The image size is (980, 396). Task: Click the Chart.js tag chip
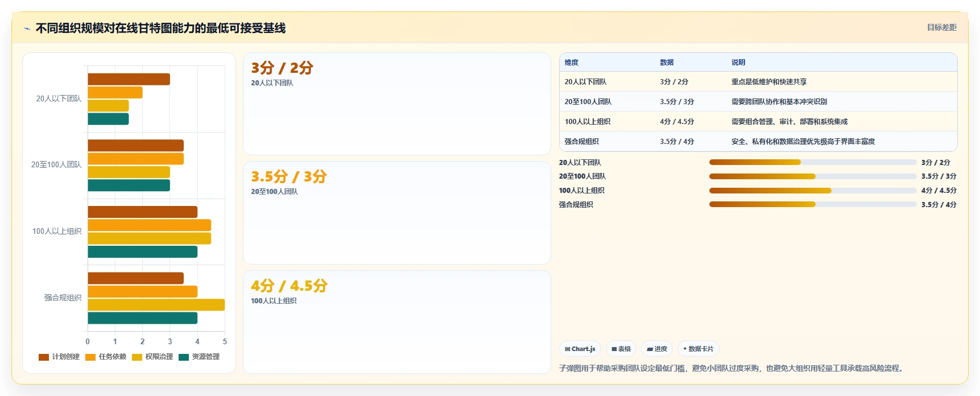click(x=580, y=349)
